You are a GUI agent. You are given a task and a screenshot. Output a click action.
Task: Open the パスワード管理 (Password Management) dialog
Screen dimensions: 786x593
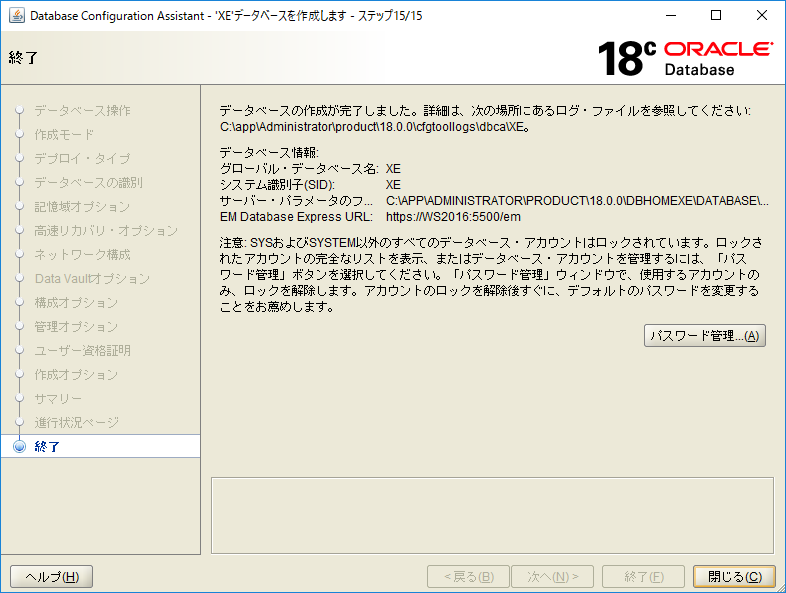pos(705,335)
